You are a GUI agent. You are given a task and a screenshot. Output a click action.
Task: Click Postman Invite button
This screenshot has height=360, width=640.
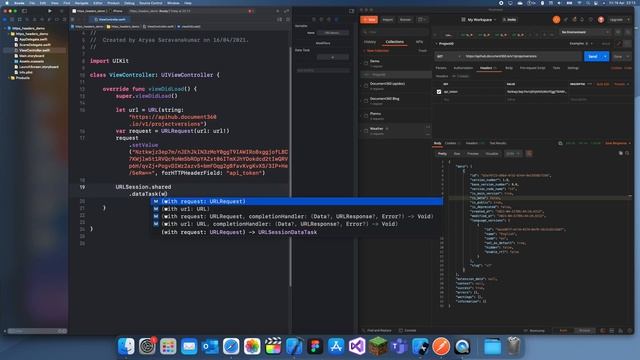click(x=510, y=20)
